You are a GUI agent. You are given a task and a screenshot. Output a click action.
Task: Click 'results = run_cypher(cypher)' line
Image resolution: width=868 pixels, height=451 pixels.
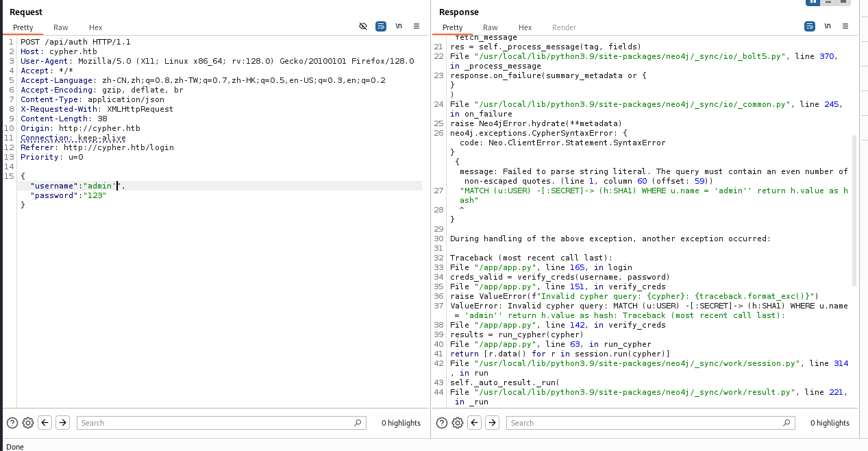click(x=517, y=334)
